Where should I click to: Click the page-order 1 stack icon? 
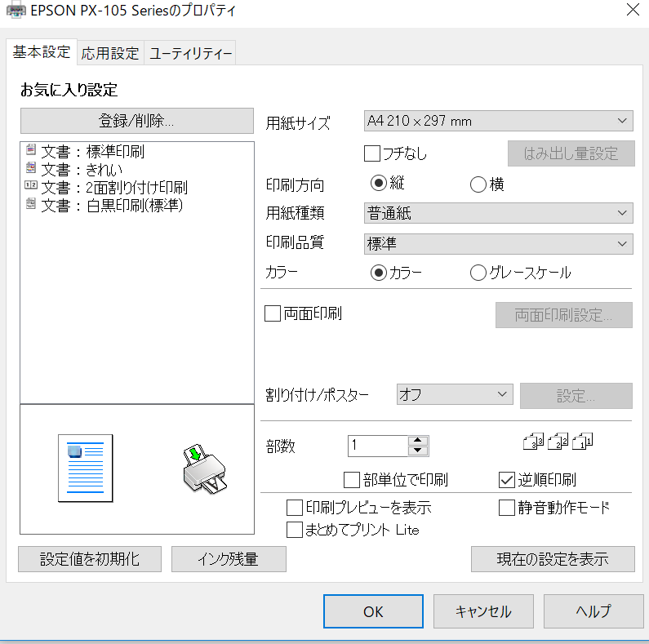[x=582, y=442]
